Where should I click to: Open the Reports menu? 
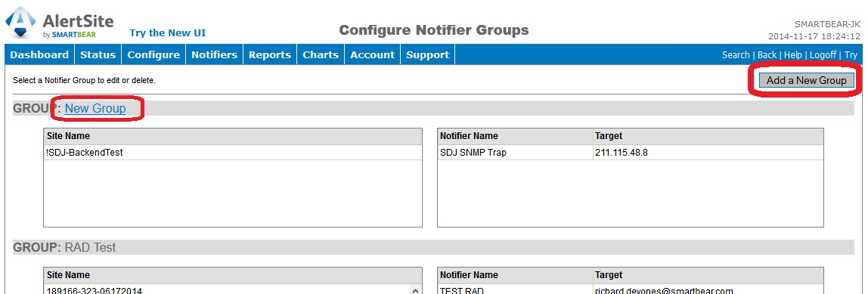(270, 55)
